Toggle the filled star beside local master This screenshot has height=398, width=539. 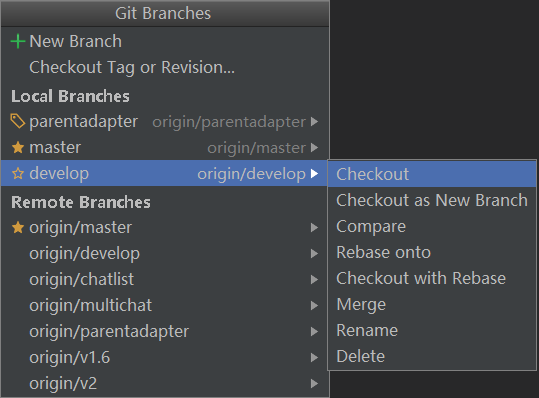(18, 147)
